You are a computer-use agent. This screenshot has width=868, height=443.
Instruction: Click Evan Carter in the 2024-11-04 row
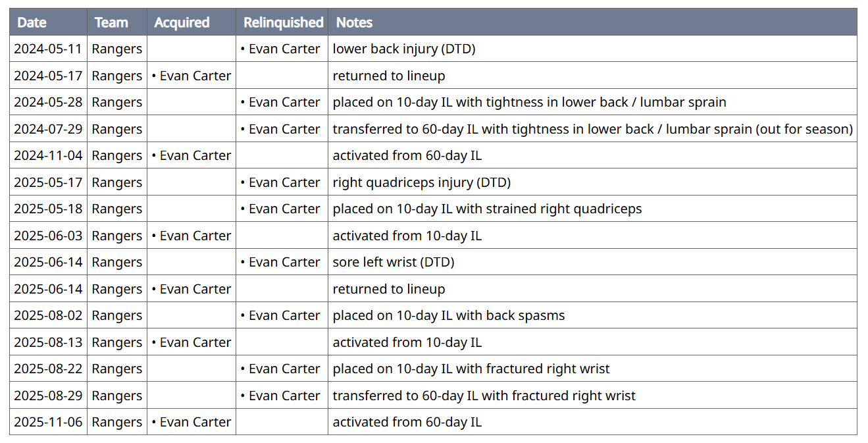click(195, 155)
